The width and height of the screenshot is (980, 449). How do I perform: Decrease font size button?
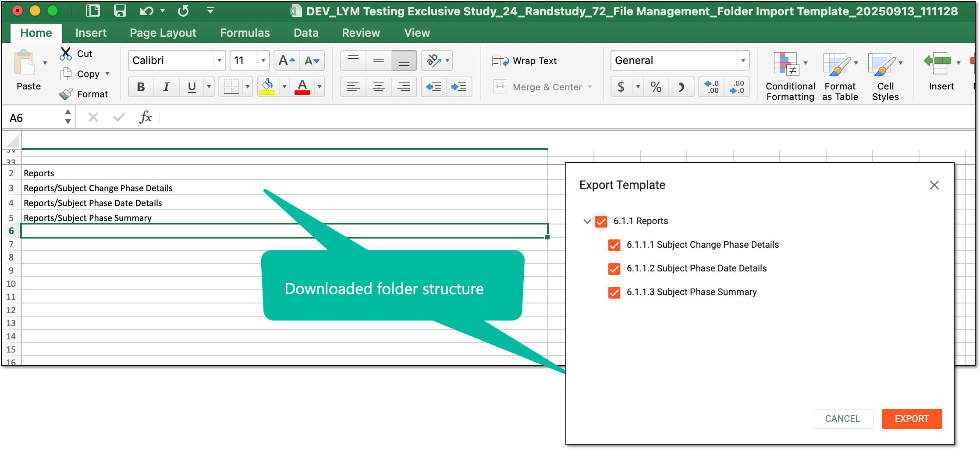point(312,61)
